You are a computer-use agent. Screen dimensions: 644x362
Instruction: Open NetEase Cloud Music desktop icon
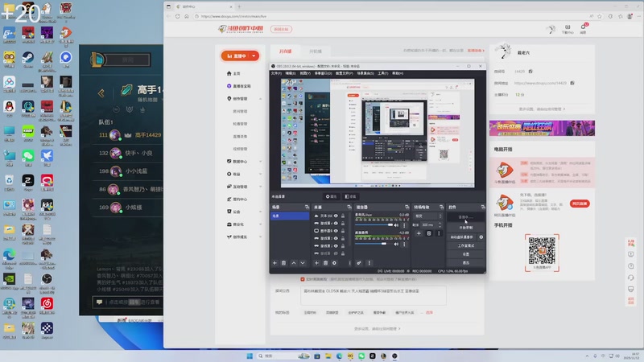coord(47,305)
